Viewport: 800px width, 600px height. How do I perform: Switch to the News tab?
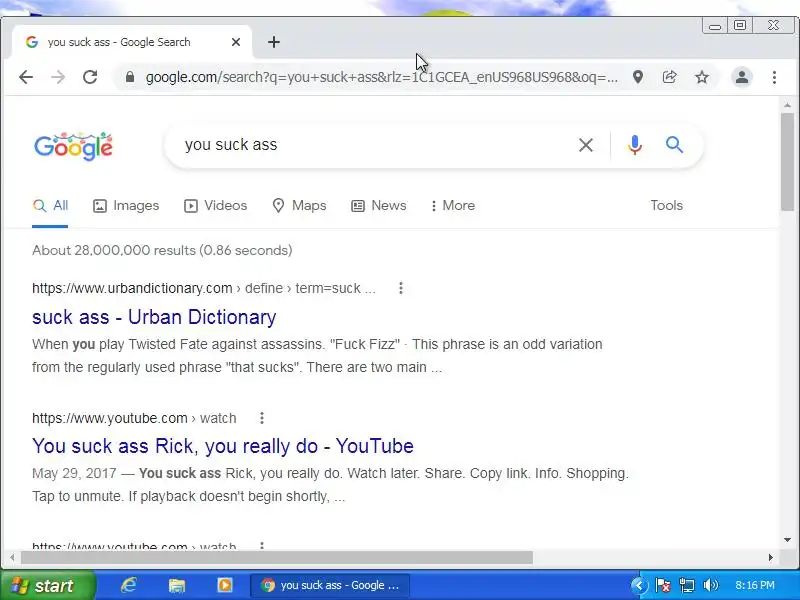(379, 206)
